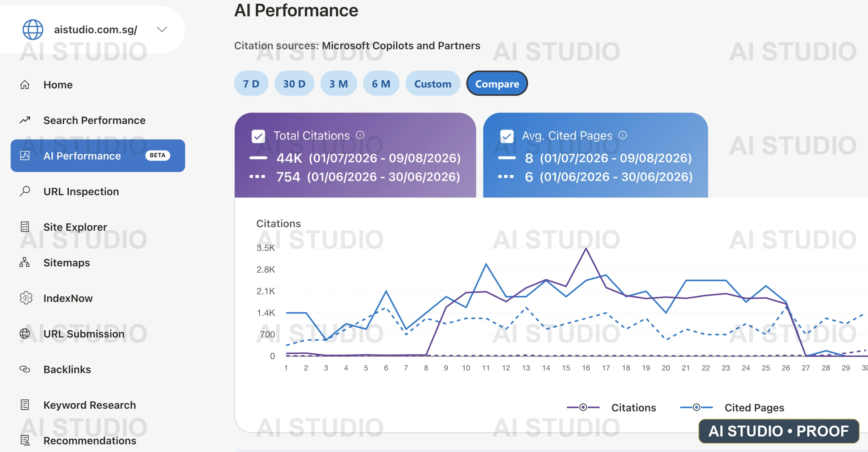The width and height of the screenshot is (868, 452).
Task: Click the Backlinks chain icon
Action: click(25, 369)
